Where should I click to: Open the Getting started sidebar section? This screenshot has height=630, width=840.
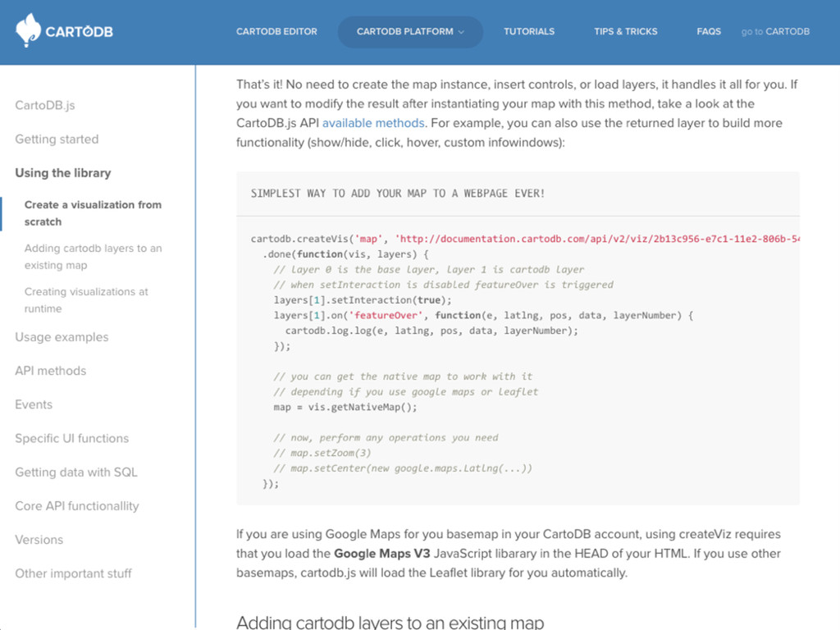57,139
